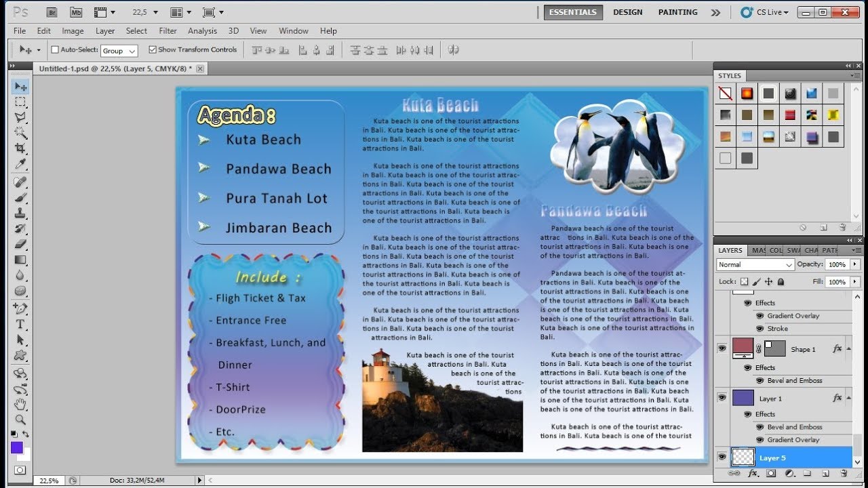This screenshot has width=868, height=488.
Task: Open the Launch Bridge icon
Action: click(52, 12)
